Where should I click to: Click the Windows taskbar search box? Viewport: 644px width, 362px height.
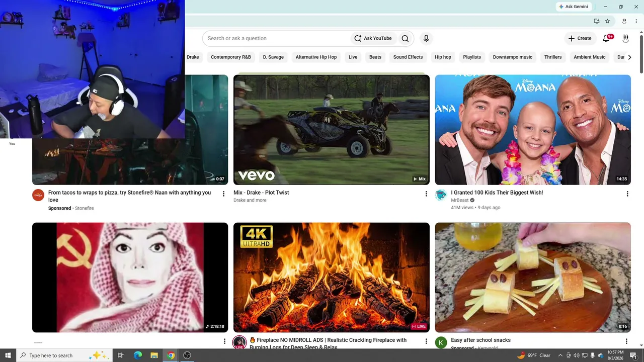tap(64, 355)
